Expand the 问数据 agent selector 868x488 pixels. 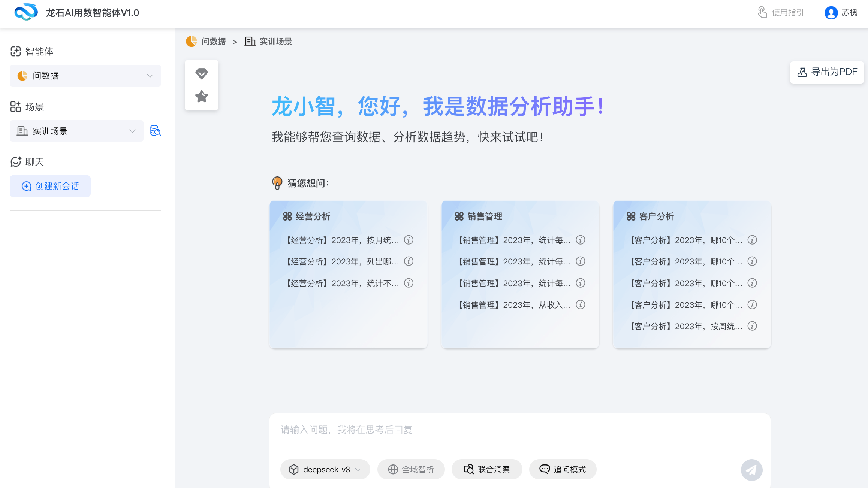pyautogui.click(x=150, y=76)
